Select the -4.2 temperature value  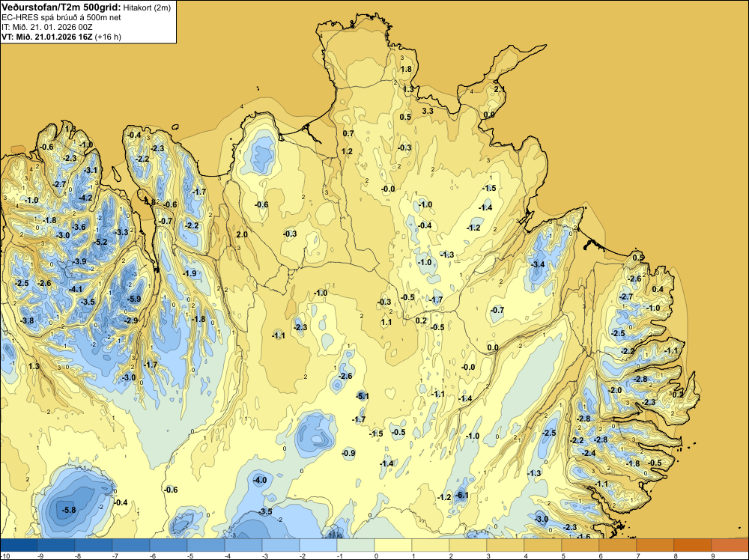(x=86, y=198)
